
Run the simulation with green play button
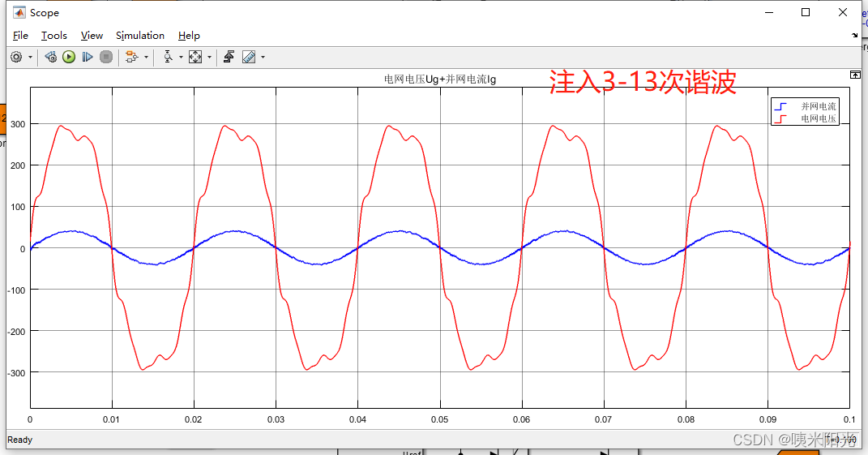[x=69, y=57]
